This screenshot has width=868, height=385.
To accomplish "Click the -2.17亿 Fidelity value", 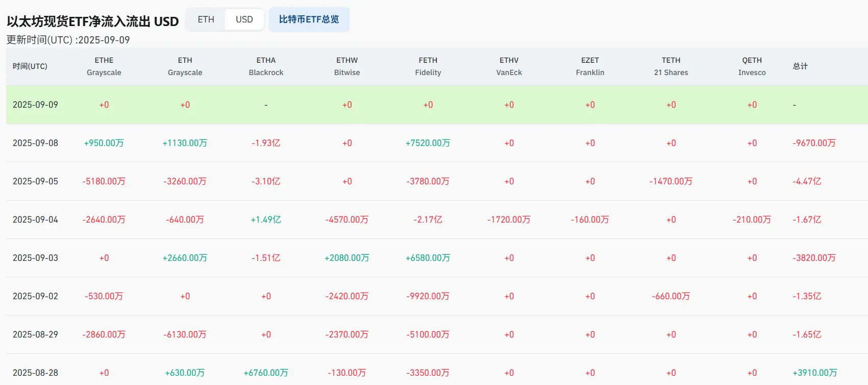I will click(x=428, y=220).
